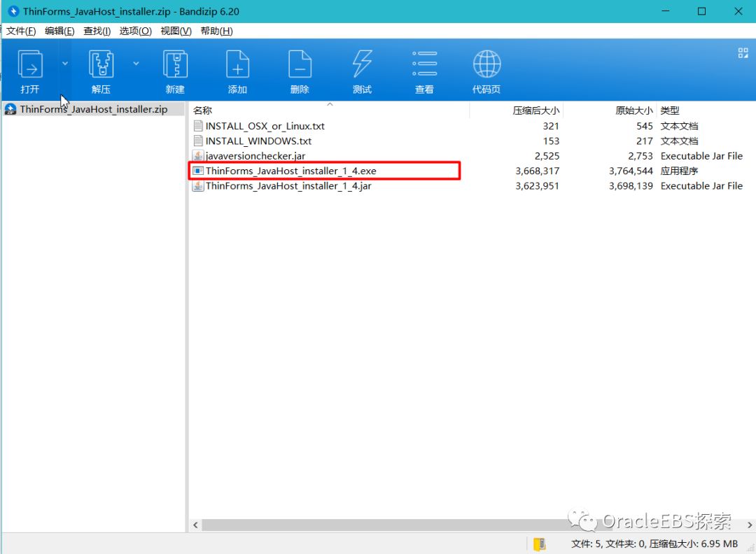Open the Edit 编辑(E) menu
This screenshot has height=554, width=756.
59,31
